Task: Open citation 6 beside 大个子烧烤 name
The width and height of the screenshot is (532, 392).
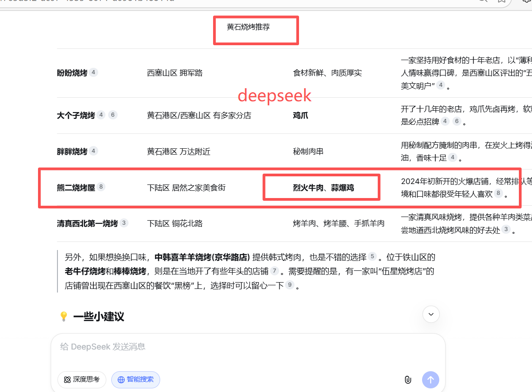Action: 113,115
